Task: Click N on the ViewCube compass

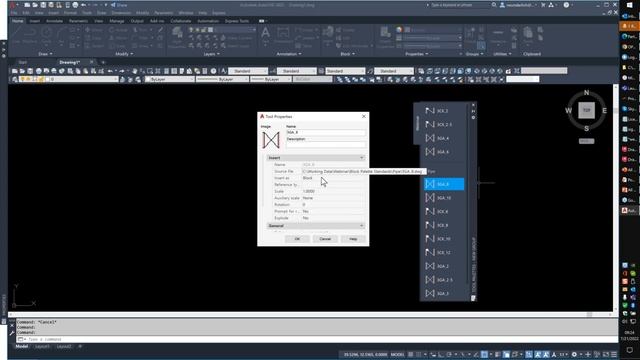Action: click(x=587, y=93)
